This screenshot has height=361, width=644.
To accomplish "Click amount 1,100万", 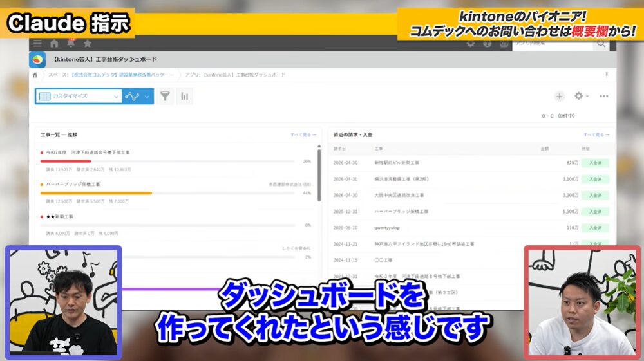I will [571, 180].
